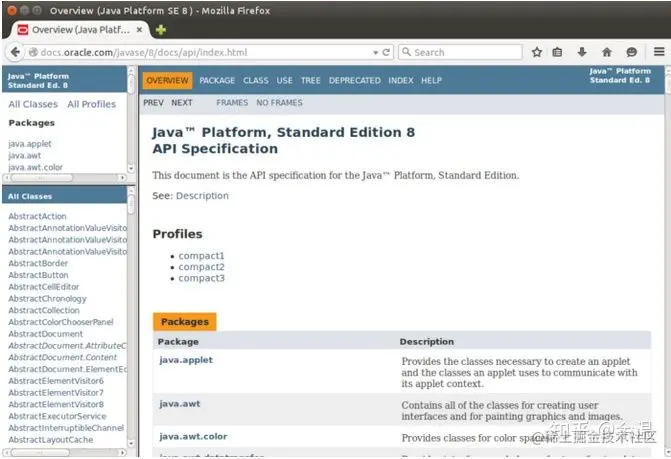Open the AbstractElementVisitor6 class
The image size is (671, 459).
pyautogui.click(x=56, y=381)
